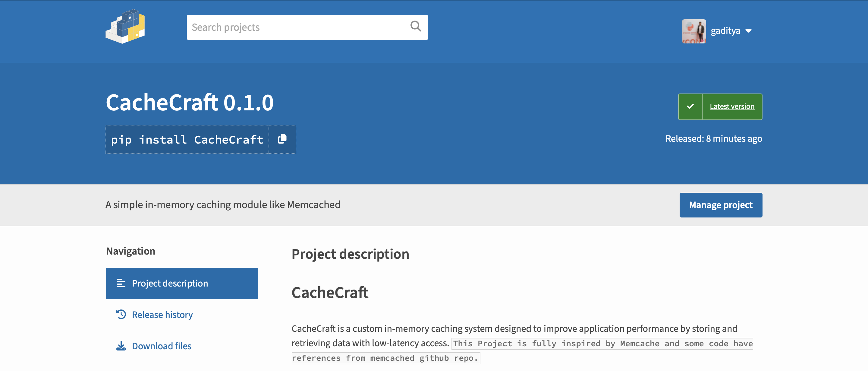
Task: Click the PyPI cubes logo
Action: (x=125, y=26)
